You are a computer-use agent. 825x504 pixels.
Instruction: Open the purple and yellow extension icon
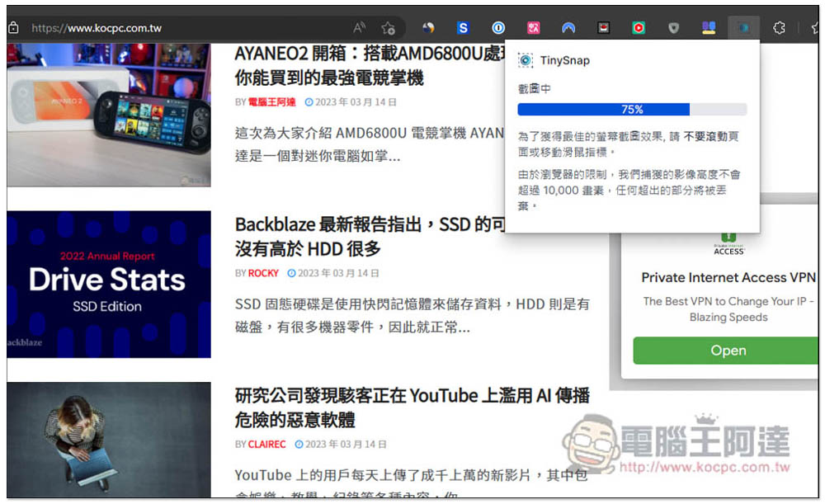tap(709, 28)
